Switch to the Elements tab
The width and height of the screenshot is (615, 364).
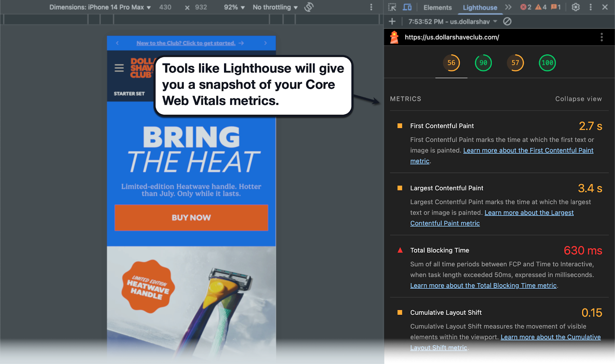click(437, 7)
